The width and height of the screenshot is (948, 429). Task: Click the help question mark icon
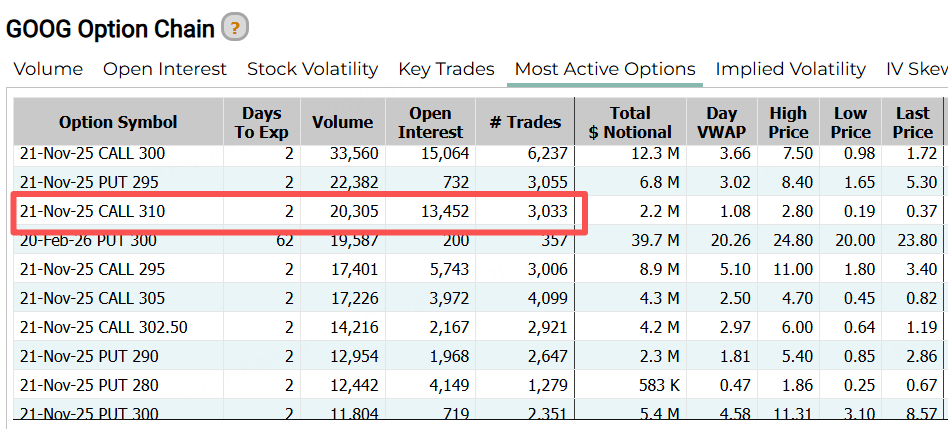[x=235, y=28]
